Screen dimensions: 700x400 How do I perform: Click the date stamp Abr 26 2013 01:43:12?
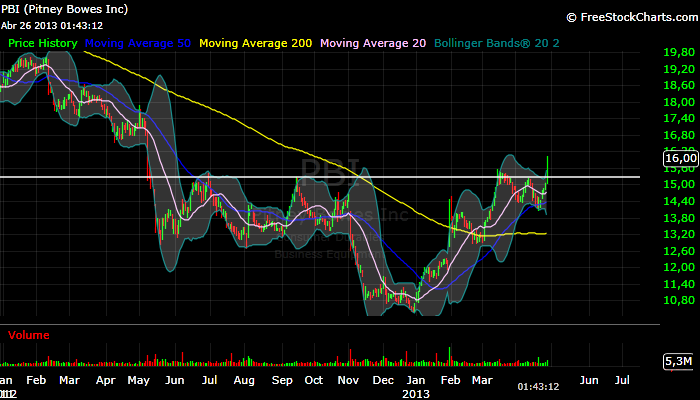(x=52, y=25)
